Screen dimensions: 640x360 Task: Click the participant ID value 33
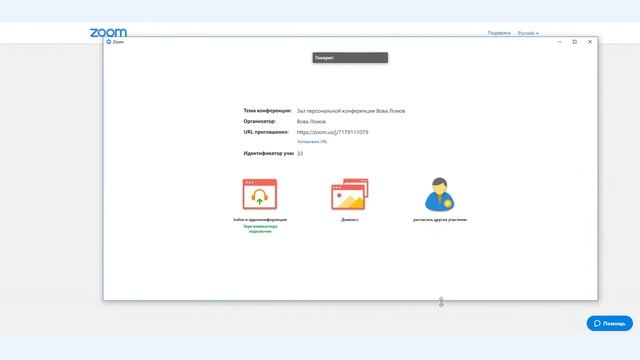(x=300, y=153)
